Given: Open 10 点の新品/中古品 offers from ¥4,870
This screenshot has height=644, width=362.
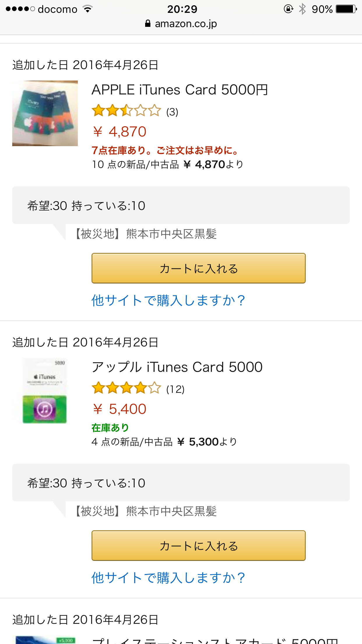Looking at the screenshot, I should click(168, 164).
